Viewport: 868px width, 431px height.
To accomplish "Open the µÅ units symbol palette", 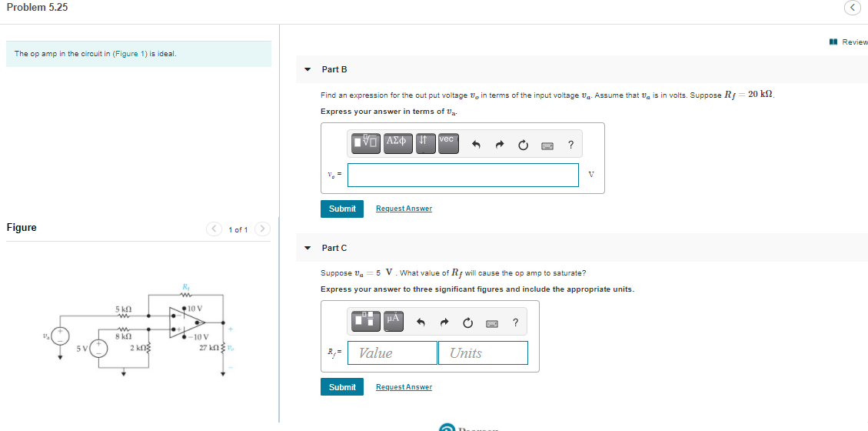I will click(394, 319).
